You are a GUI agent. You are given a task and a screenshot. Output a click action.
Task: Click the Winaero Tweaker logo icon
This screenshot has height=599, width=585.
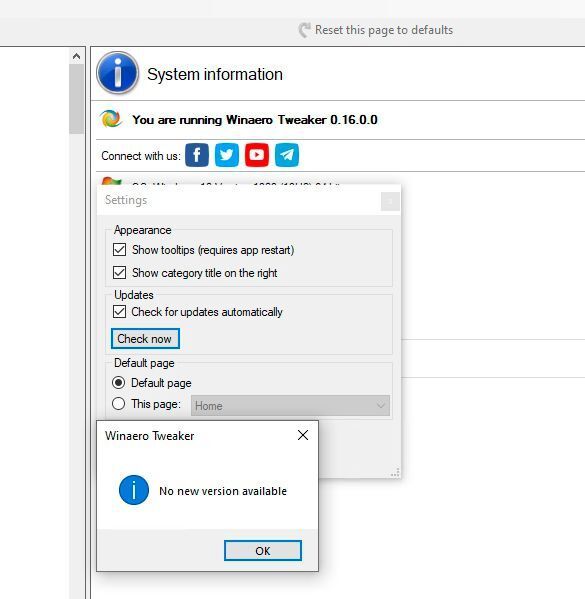pyautogui.click(x=111, y=119)
